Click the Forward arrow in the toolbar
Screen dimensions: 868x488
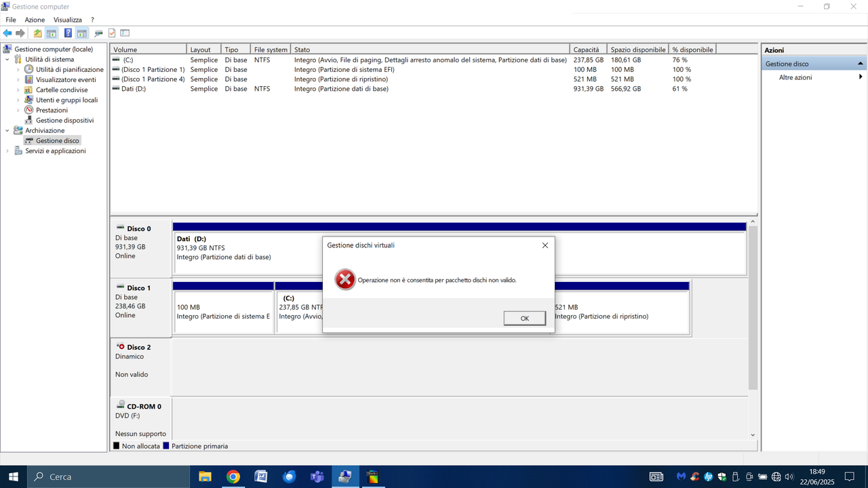coord(20,33)
